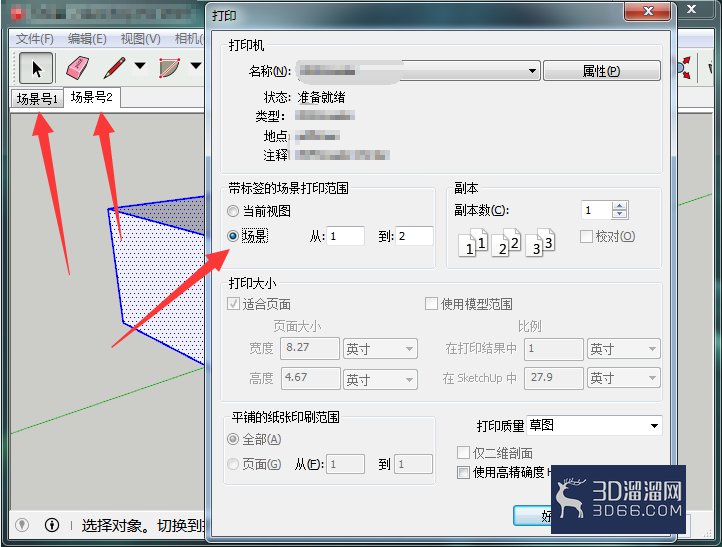This screenshot has width=722, height=547.
Task: Select the arrow Select tool
Action: [x=36, y=68]
